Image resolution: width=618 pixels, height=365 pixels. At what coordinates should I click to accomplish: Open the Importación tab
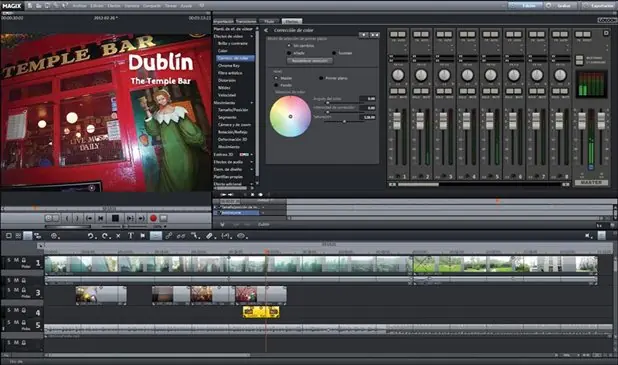[223, 21]
